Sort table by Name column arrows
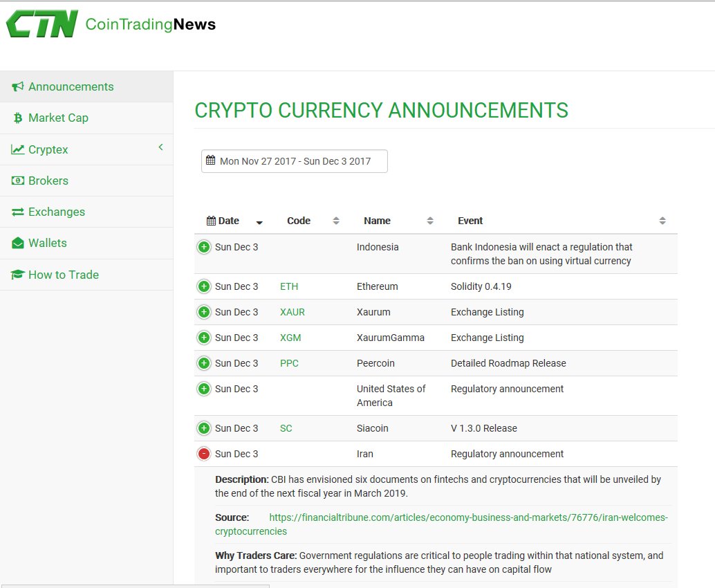The width and height of the screenshot is (715, 588). coord(430,221)
